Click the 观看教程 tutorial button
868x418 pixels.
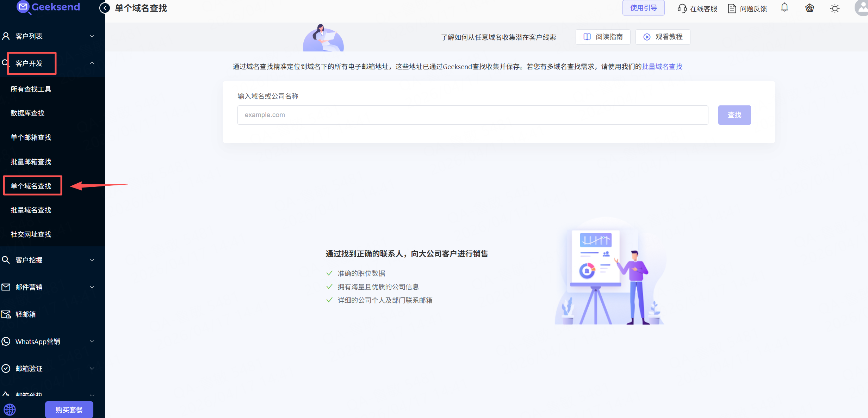pyautogui.click(x=663, y=37)
